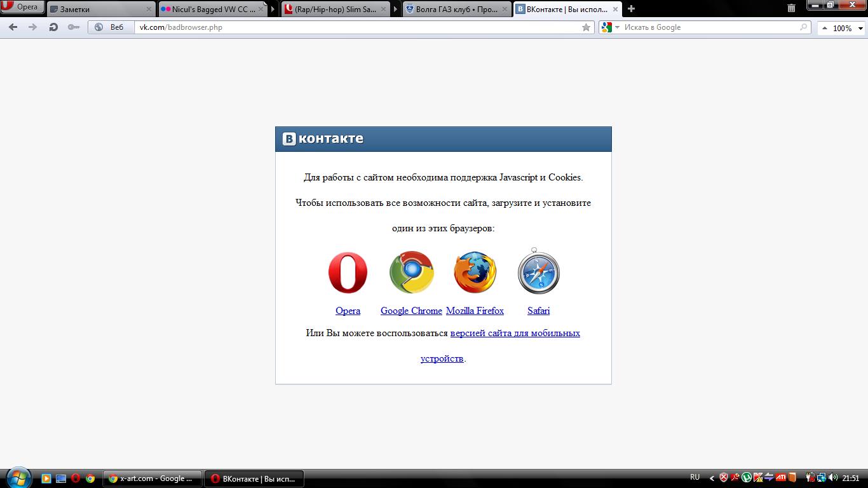Open the Google Chrome link
The height and width of the screenshot is (488, 868).
(411, 311)
